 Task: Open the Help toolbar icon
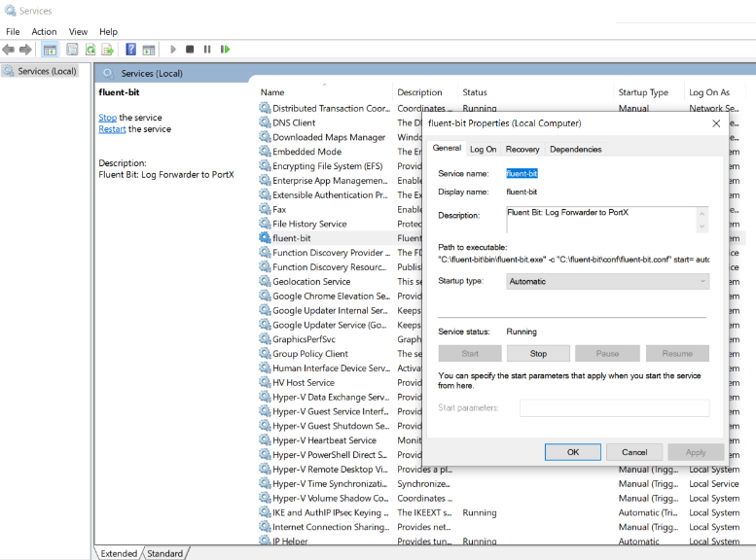click(x=130, y=50)
